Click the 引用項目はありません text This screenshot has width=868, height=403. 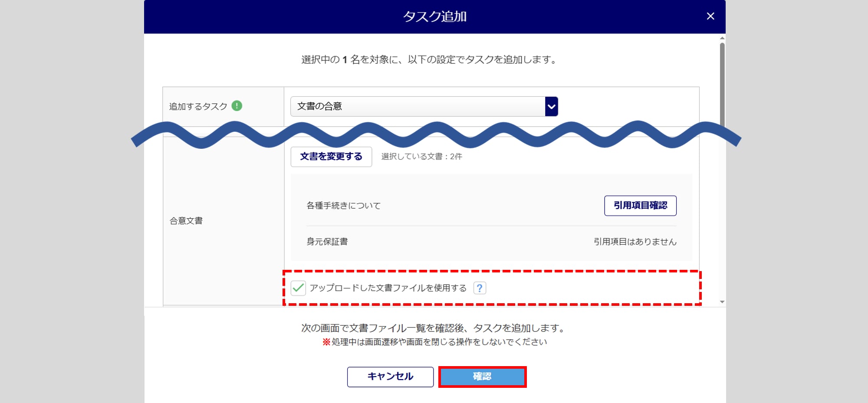click(635, 242)
